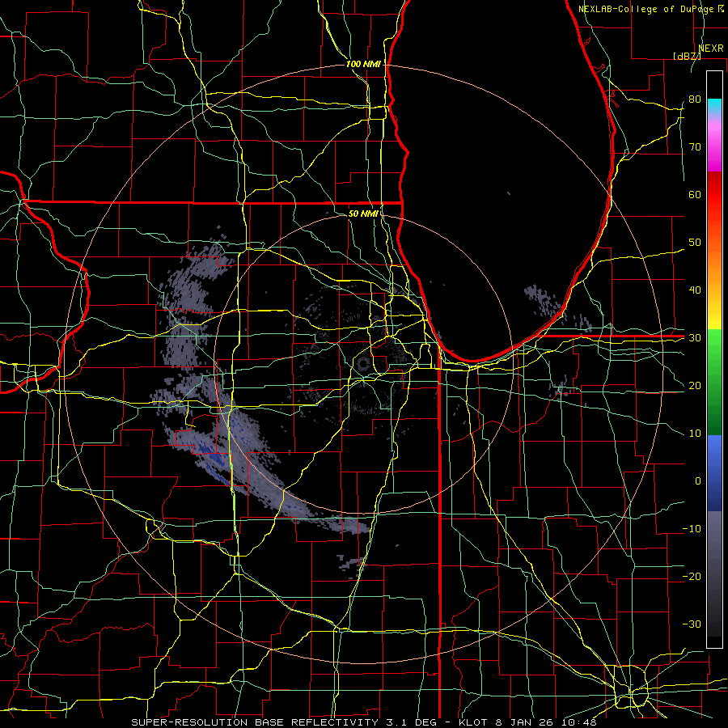This screenshot has width=728, height=728.
Task: Click the blue segment of the color bar
Action: [714, 473]
